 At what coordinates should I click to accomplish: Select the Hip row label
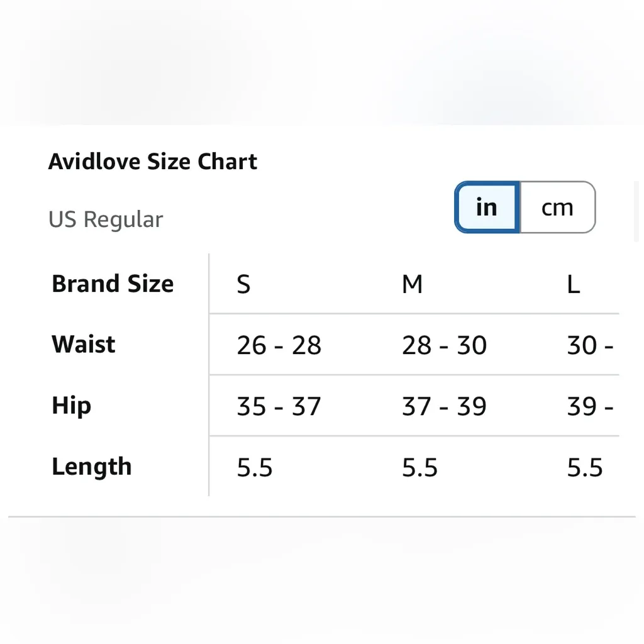(x=71, y=406)
